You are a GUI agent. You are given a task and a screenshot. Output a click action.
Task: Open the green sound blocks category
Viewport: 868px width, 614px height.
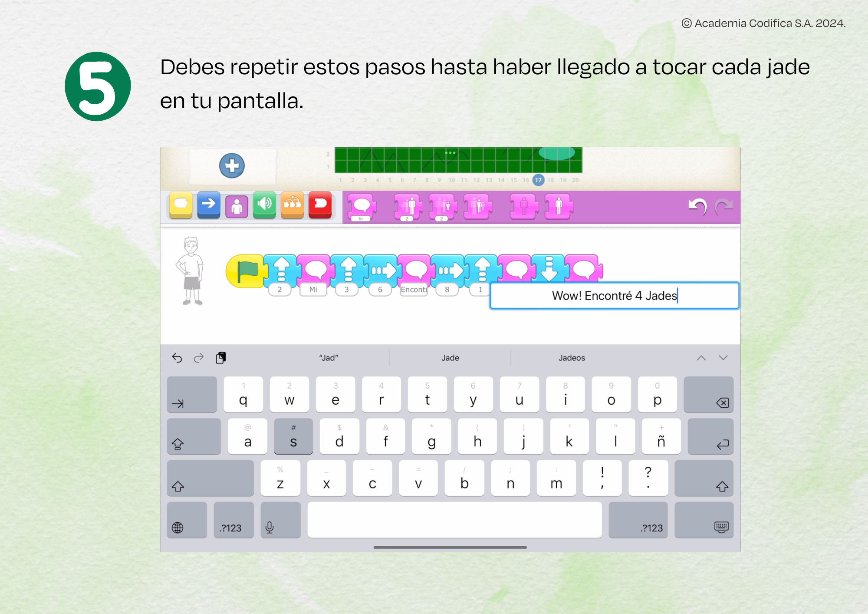click(x=264, y=205)
